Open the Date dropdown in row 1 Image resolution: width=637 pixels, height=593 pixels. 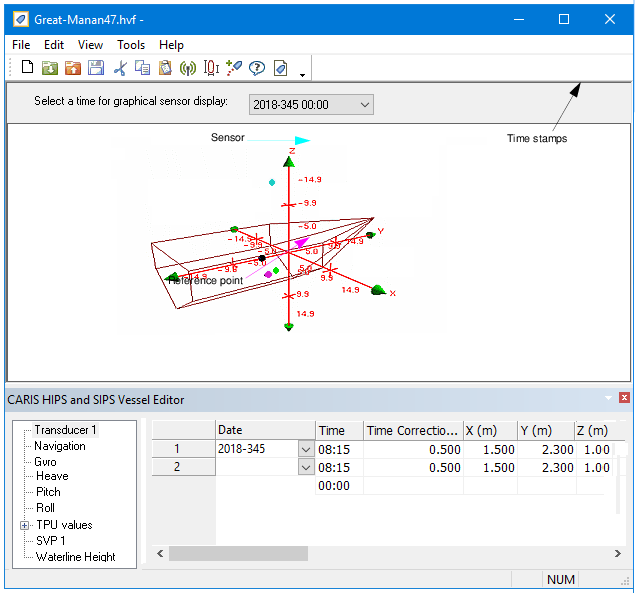306,450
